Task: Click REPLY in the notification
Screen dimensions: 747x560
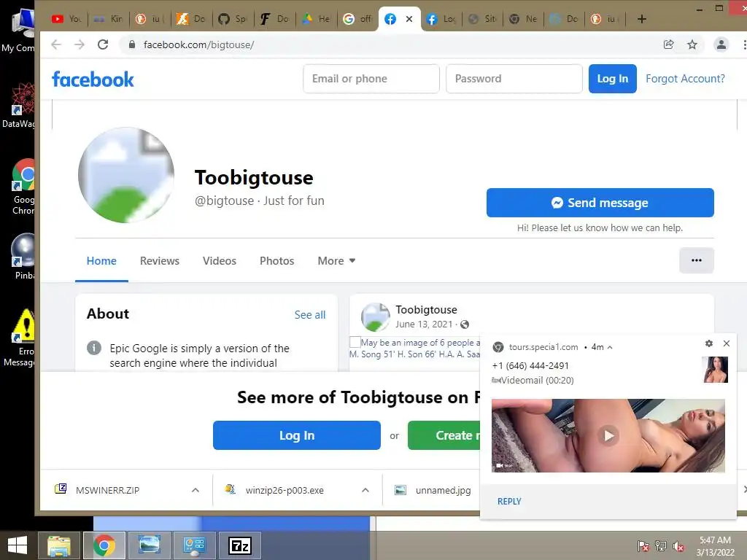Action: [x=509, y=502]
